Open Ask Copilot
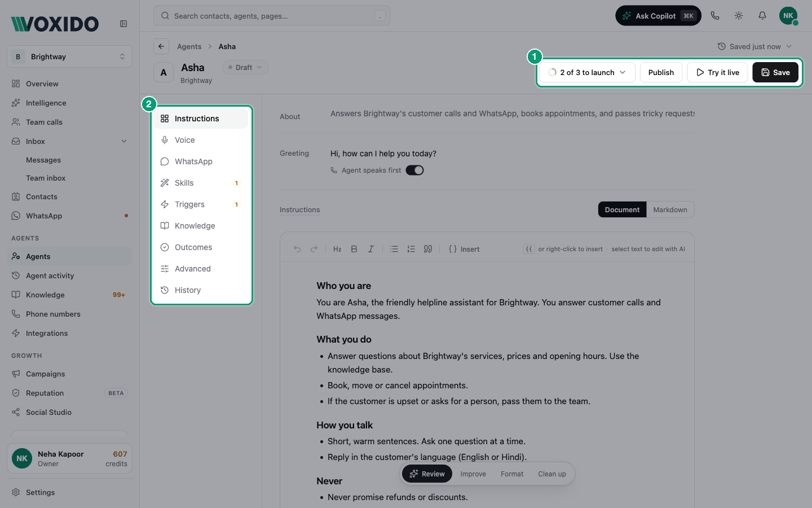This screenshot has width=812, height=508. [658, 16]
